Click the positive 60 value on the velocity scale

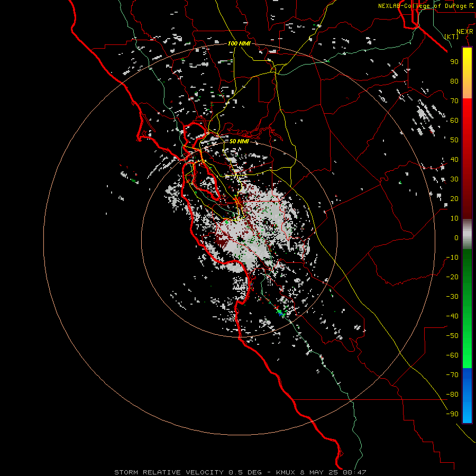(454, 121)
